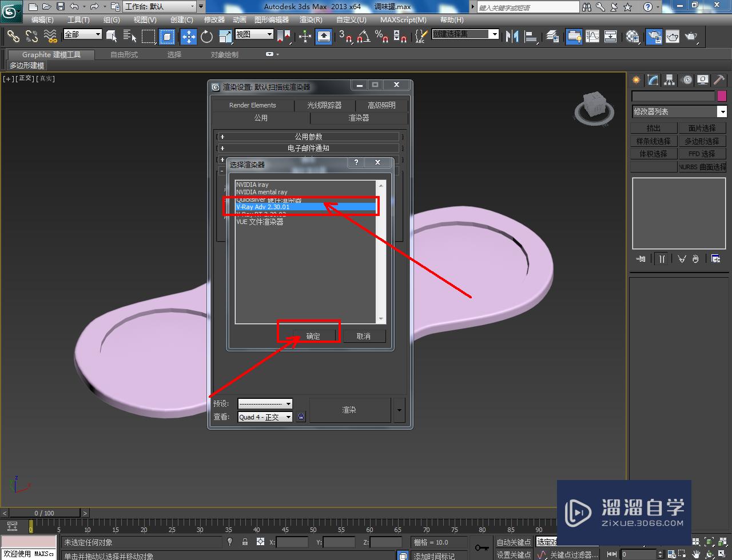Open the reference coordinate system dropdown
This screenshot has width=732, height=560.
pos(254,34)
